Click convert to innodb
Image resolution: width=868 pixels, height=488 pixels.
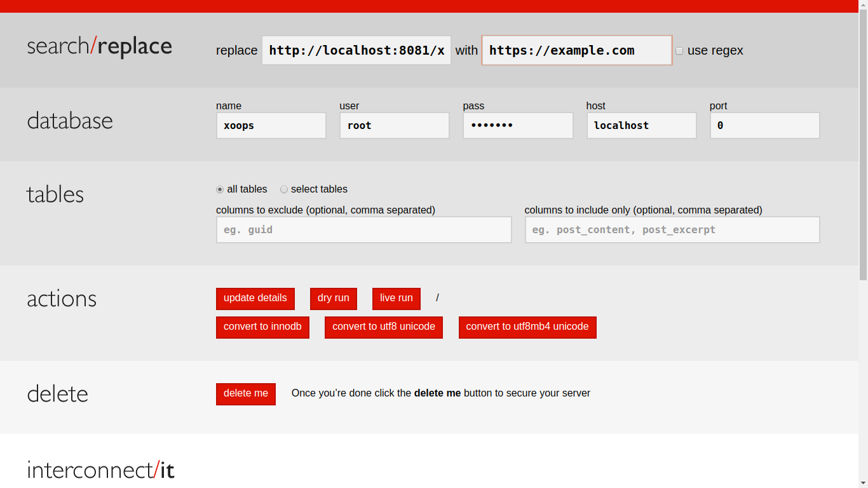262,327
